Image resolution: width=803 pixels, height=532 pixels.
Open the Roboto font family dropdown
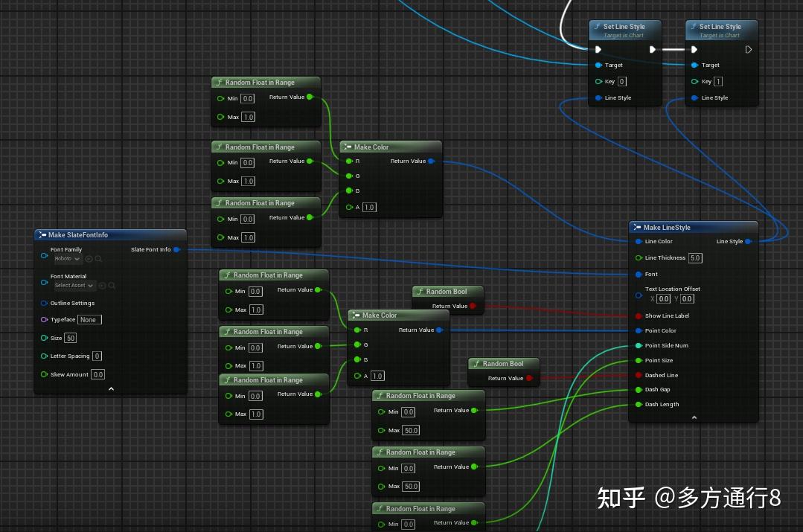pyautogui.click(x=68, y=259)
